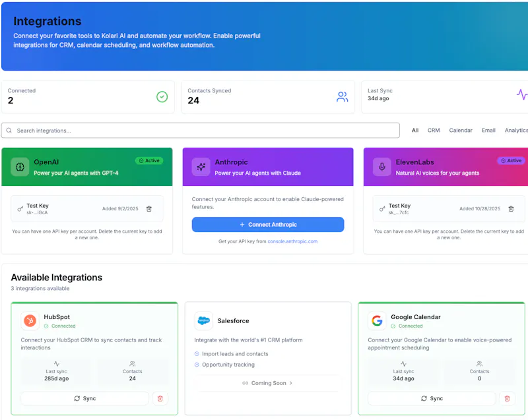
Task: Click the check icon beside Import leads and contacts
Action: pos(197,354)
